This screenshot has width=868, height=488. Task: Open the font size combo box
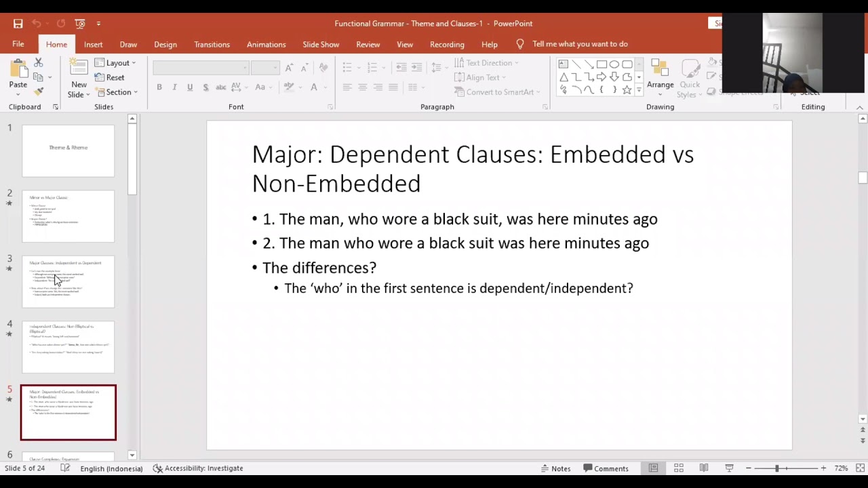pos(265,68)
